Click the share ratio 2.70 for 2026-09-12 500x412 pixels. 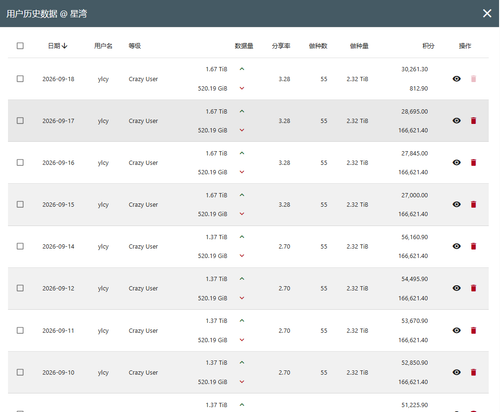284,288
